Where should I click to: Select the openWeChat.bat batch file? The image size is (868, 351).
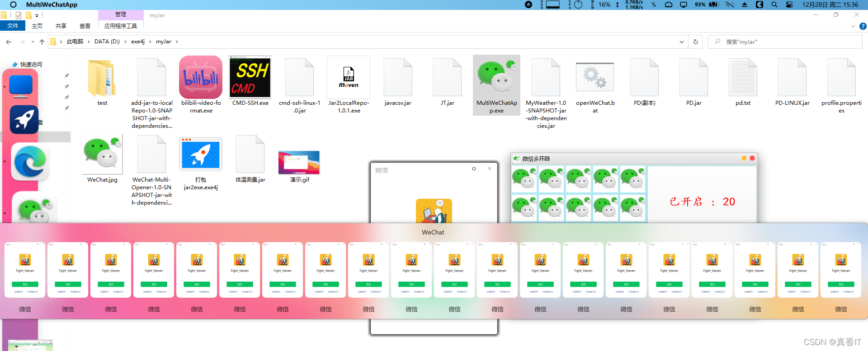595,77
